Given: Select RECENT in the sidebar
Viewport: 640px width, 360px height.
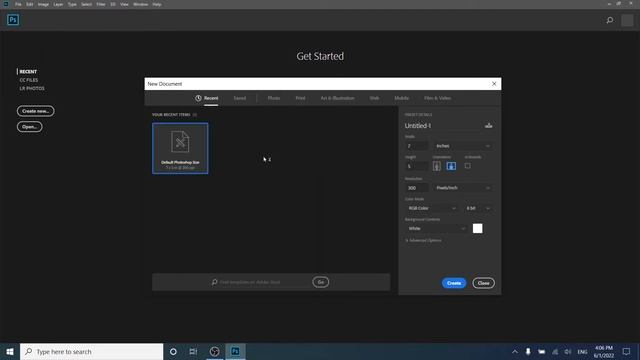Looking at the screenshot, I should point(28,71).
